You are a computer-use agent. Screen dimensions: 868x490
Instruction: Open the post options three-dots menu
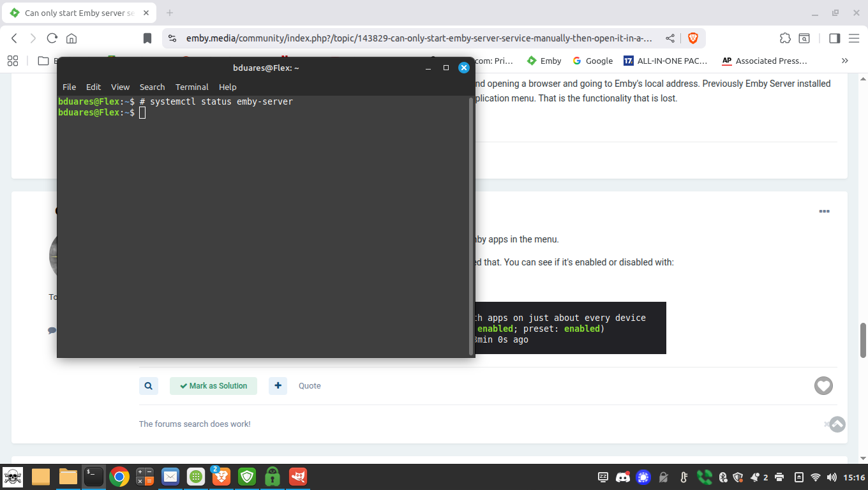(824, 211)
